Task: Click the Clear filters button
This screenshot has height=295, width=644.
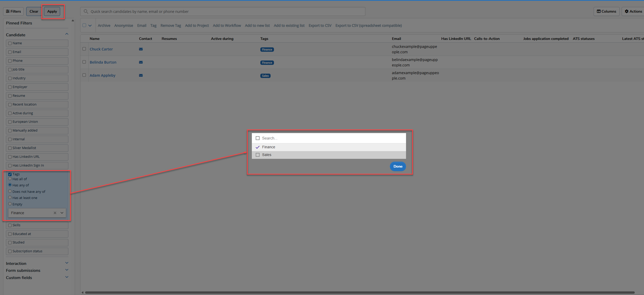Action: coord(34,11)
